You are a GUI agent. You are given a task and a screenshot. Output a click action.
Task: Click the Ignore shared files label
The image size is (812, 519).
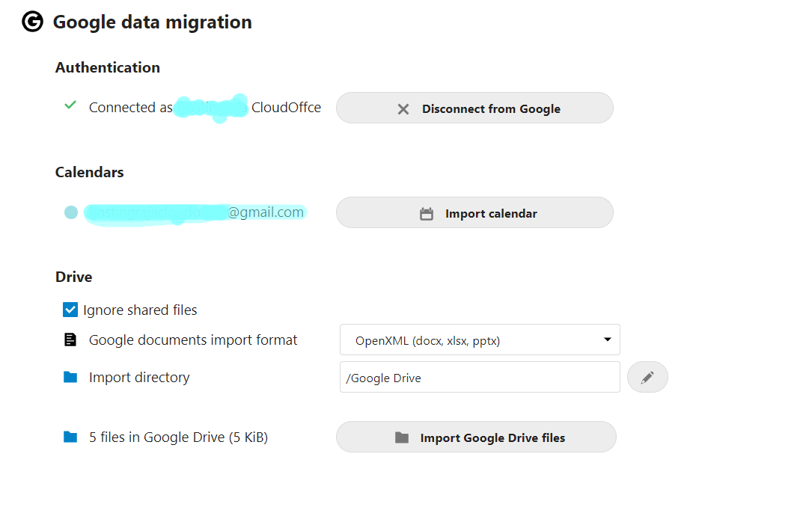[x=140, y=310]
